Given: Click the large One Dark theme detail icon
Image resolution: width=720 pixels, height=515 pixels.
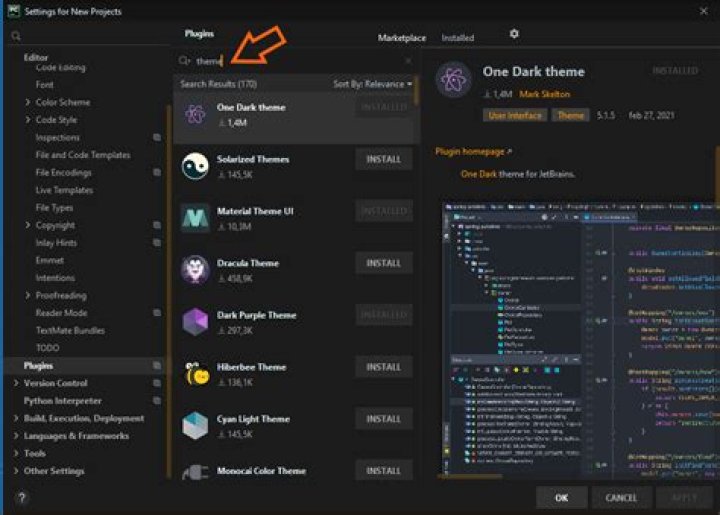Looking at the screenshot, I should (x=454, y=80).
